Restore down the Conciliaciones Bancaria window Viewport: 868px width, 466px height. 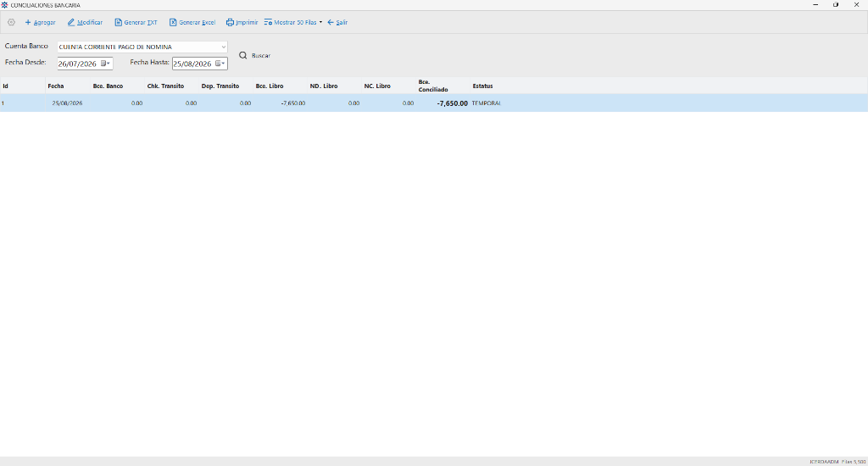[836, 4]
